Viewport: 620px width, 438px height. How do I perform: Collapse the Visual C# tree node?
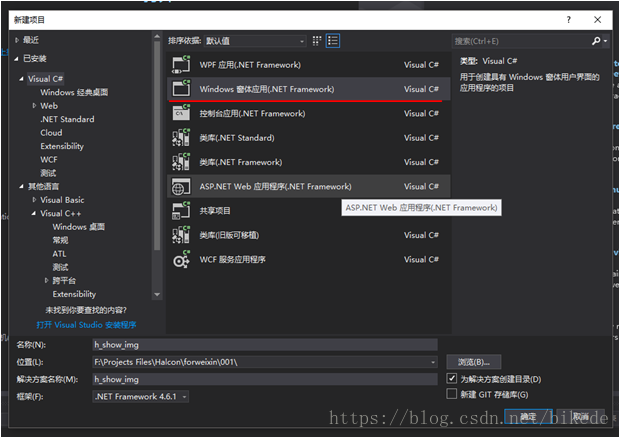pos(21,79)
